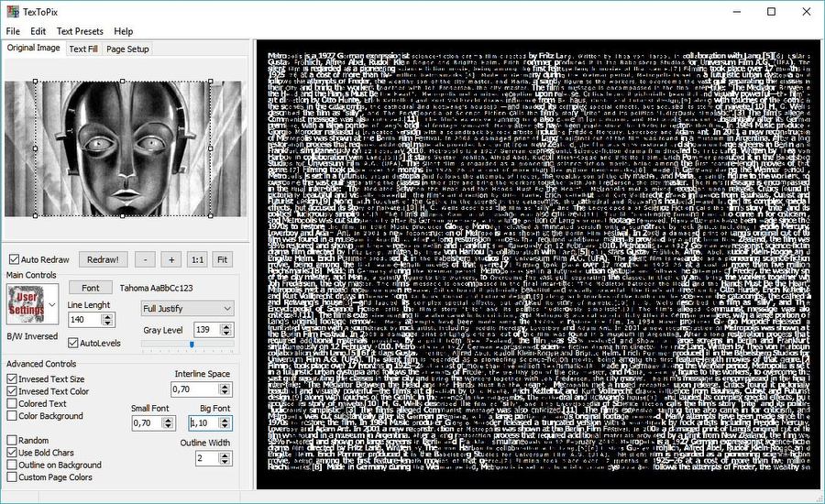Screen dimensions: 825x504
Task: Click the B/W Inversed preset label
Action: pyautogui.click(x=32, y=336)
